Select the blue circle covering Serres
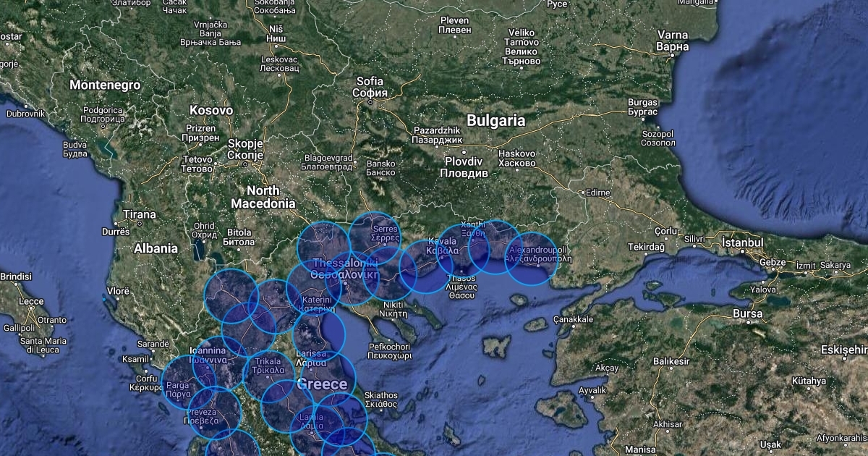 coord(375,238)
